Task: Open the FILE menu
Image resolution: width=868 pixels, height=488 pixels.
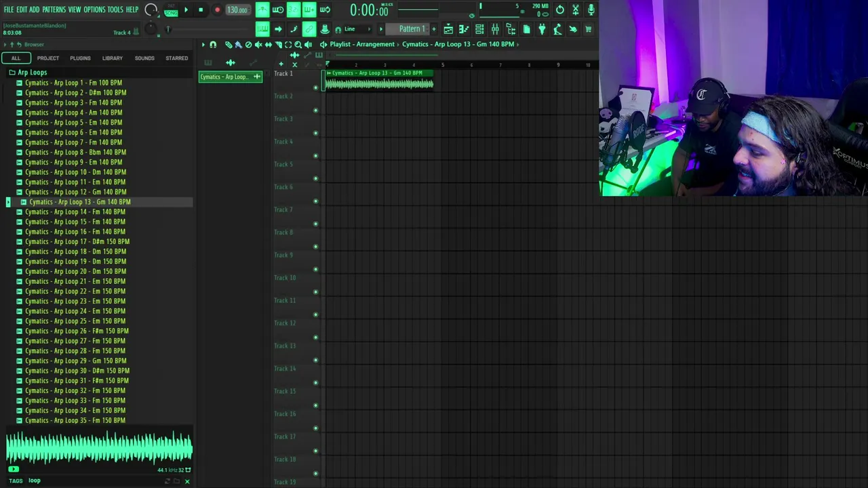Action: 9,9
